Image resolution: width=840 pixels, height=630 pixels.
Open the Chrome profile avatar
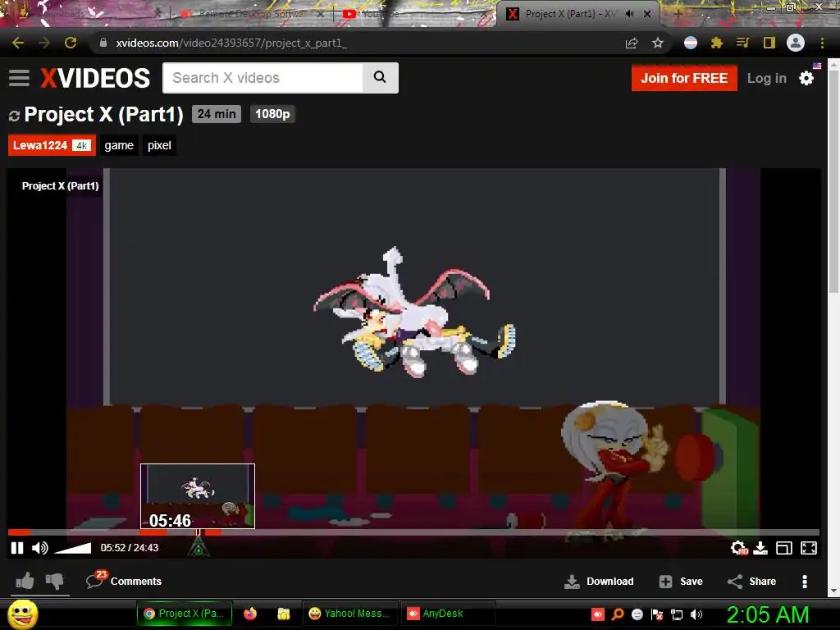[x=796, y=43]
